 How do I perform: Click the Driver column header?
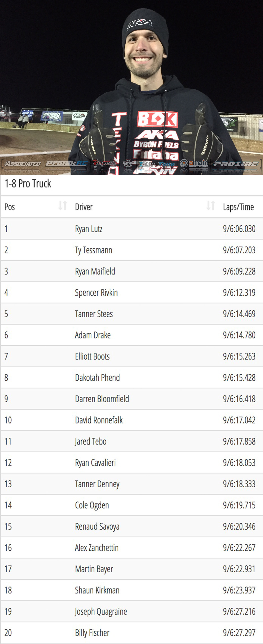coord(84,207)
